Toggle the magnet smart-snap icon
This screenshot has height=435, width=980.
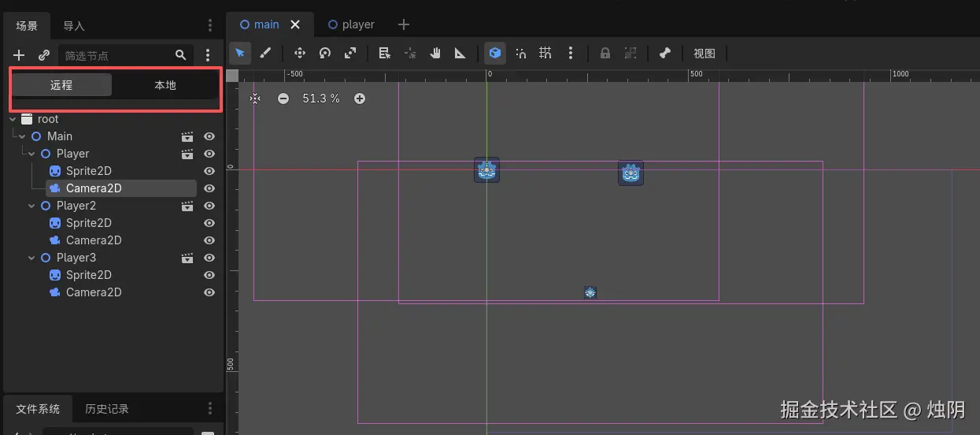point(521,53)
